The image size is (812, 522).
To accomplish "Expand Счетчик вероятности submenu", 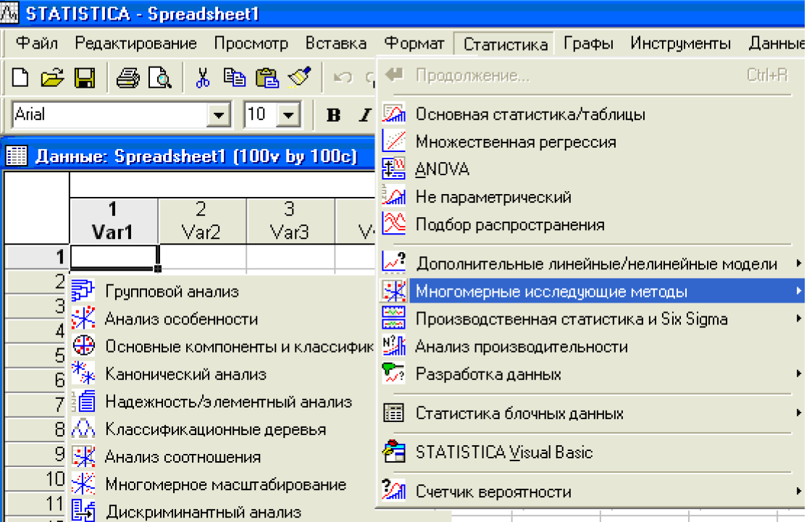I will pos(799,490).
